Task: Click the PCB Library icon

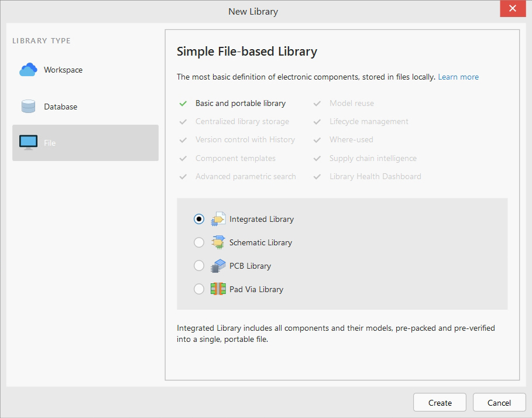Action: click(218, 266)
